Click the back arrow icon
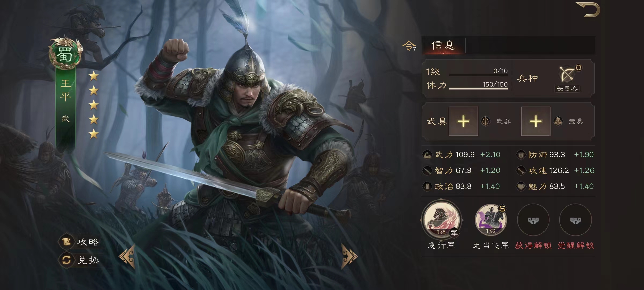This screenshot has height=290, width=644. pyautogui.click(x=592, y=10)
